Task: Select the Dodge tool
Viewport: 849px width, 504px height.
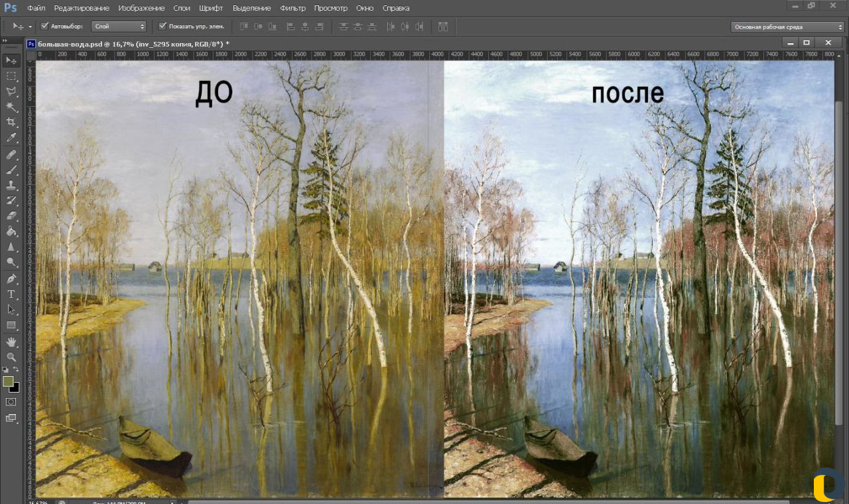Action: (x=11, y=262)
